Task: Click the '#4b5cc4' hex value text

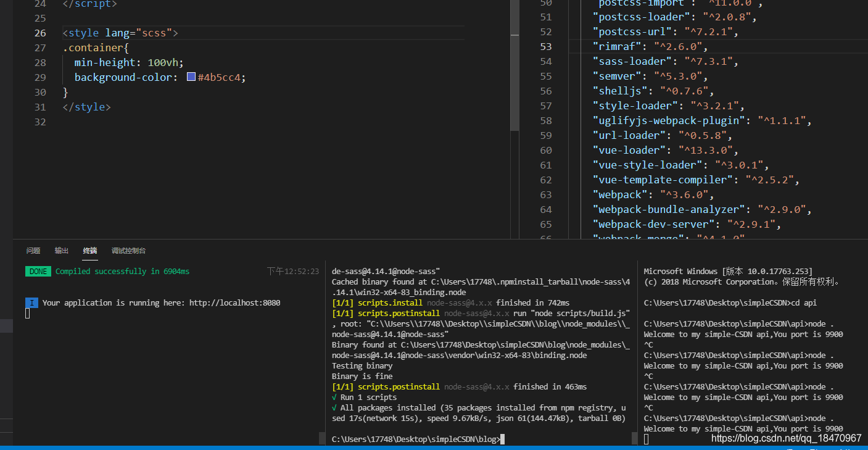Action: click(219, 77)
